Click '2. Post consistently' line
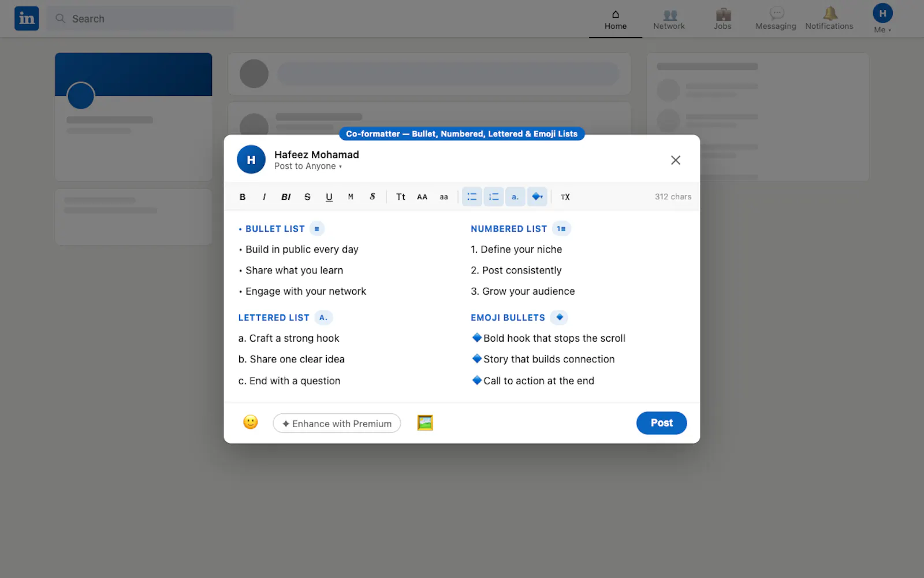Image resolution: width=924 pixels, height=578 pixels. tap(516, 271)
